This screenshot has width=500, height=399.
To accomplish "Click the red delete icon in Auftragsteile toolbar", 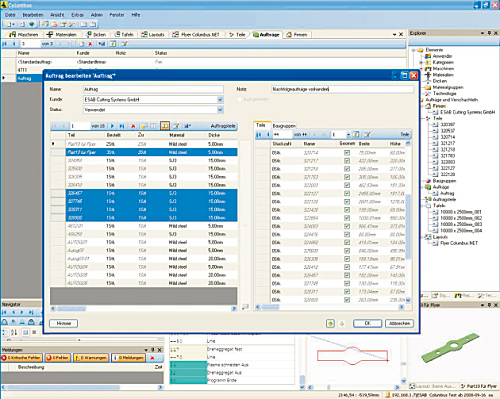I will point(133,126).
